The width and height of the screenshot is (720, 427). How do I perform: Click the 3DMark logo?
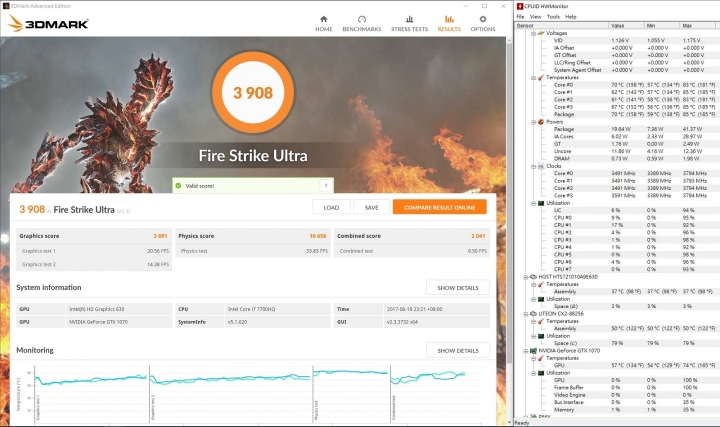click(48, 23)
